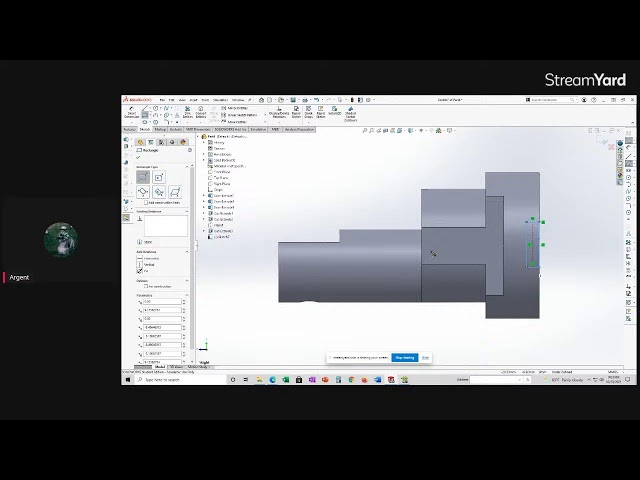This screenshot has height=480, width=640.
Task: Click the PropertyManager vertical scrollbar
Action: point(192,257)
